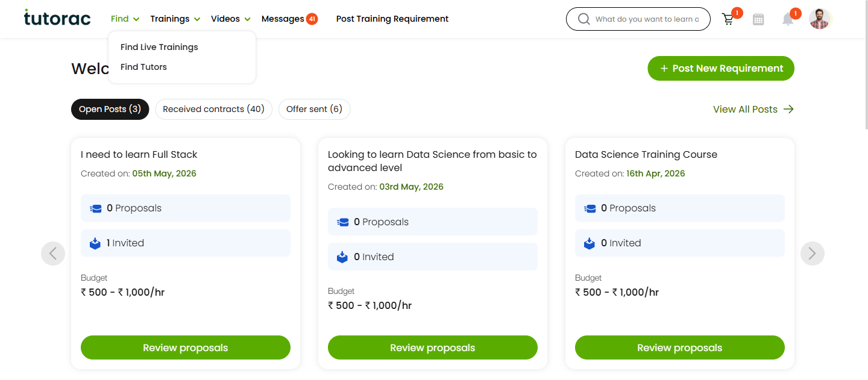Click invited icon on Data Science Training Course card
This screenshot has height=380, width=868.
pos(590,243)
